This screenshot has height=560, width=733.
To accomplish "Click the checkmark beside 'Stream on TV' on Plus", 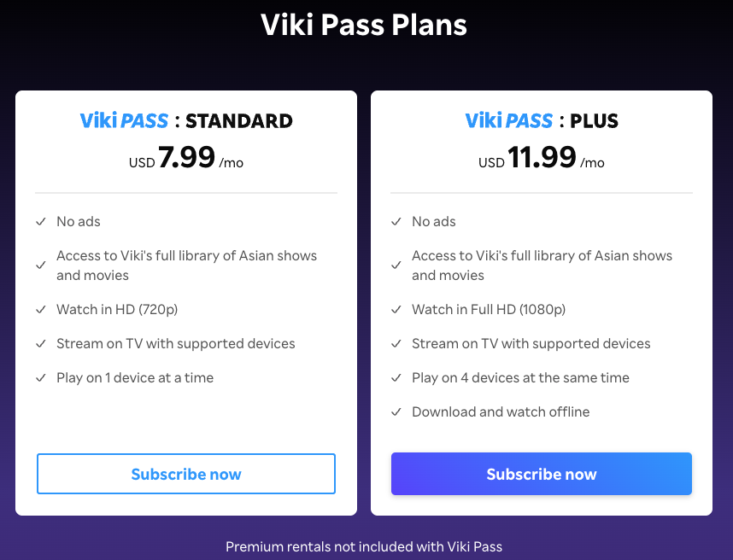I will tap(396, 343).
